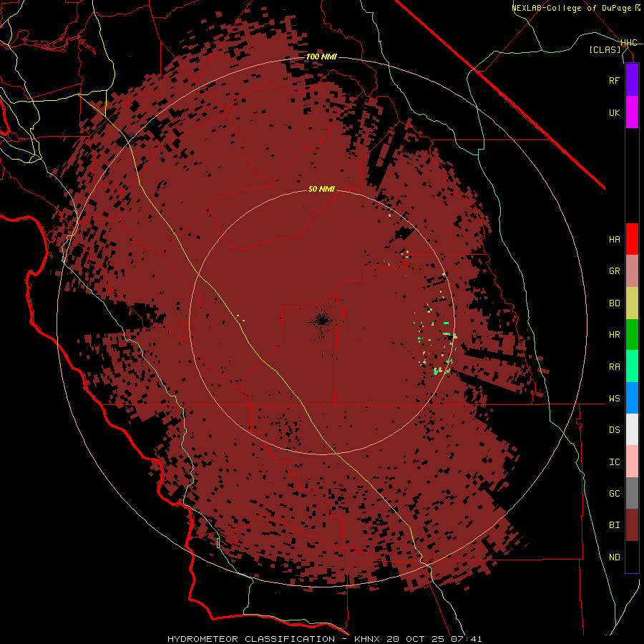
Task: Click the HR legend label
Action: tap(614, 335)
